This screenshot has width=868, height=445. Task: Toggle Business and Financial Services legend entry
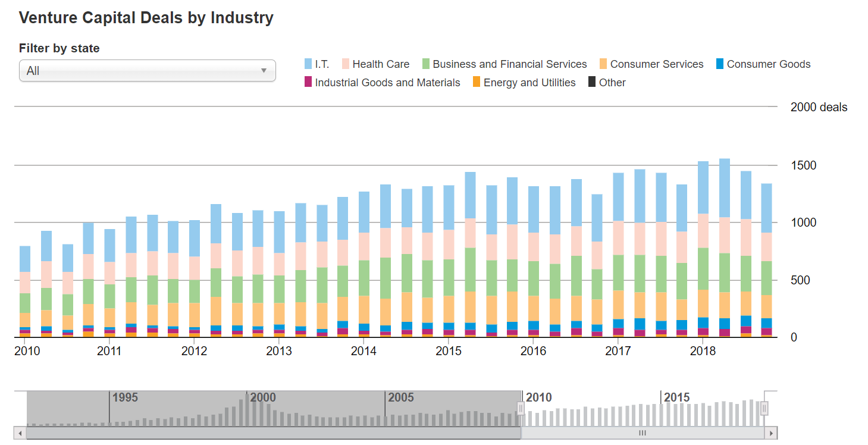tap(504, 64)
